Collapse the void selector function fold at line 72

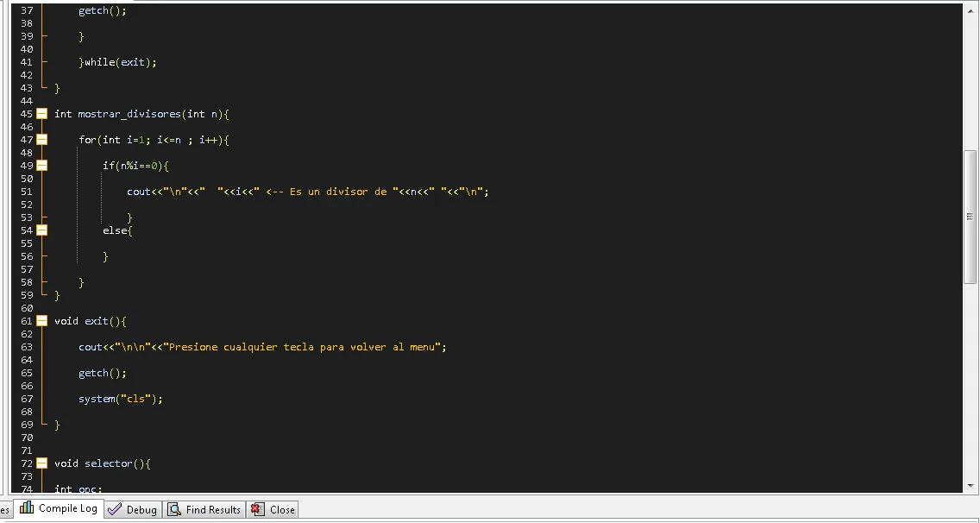pyautogui.click(x=42, y=463)
